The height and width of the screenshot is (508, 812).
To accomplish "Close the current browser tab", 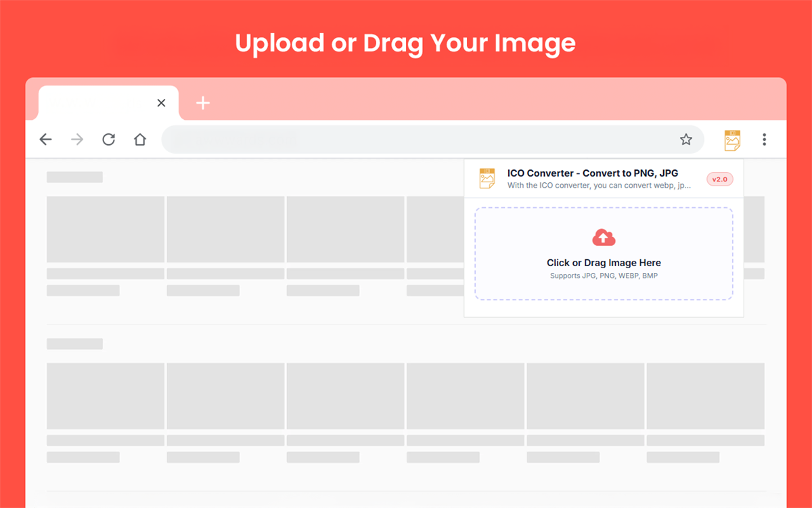I will click(161, 103).
